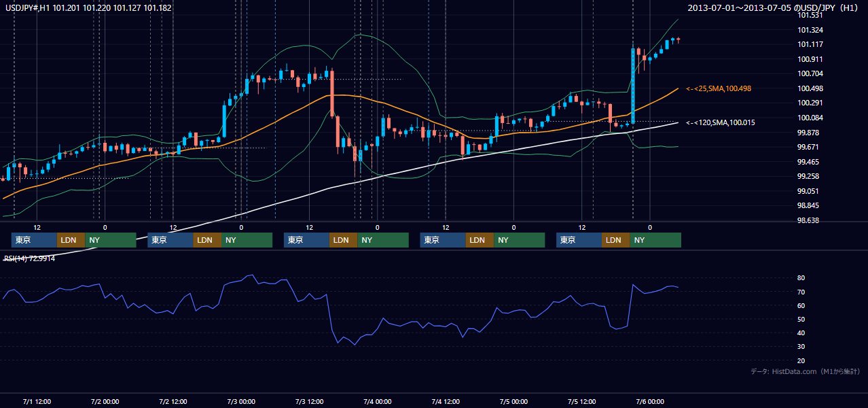The width and height of the screenshot is (868, 408).
Task: Click price axis value 101.324
Action: coord(810,30)
